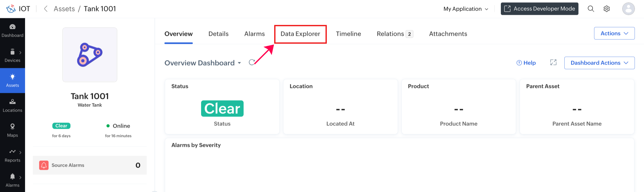Screen dimensions: 644x192
Task: Click the search magnifier icon
Action: tap(591, 9)
